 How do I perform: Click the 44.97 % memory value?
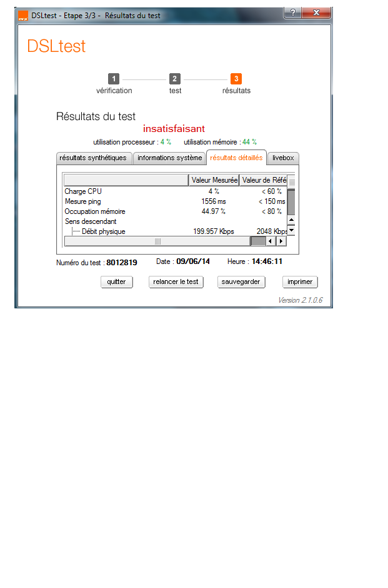coord(214,211)
